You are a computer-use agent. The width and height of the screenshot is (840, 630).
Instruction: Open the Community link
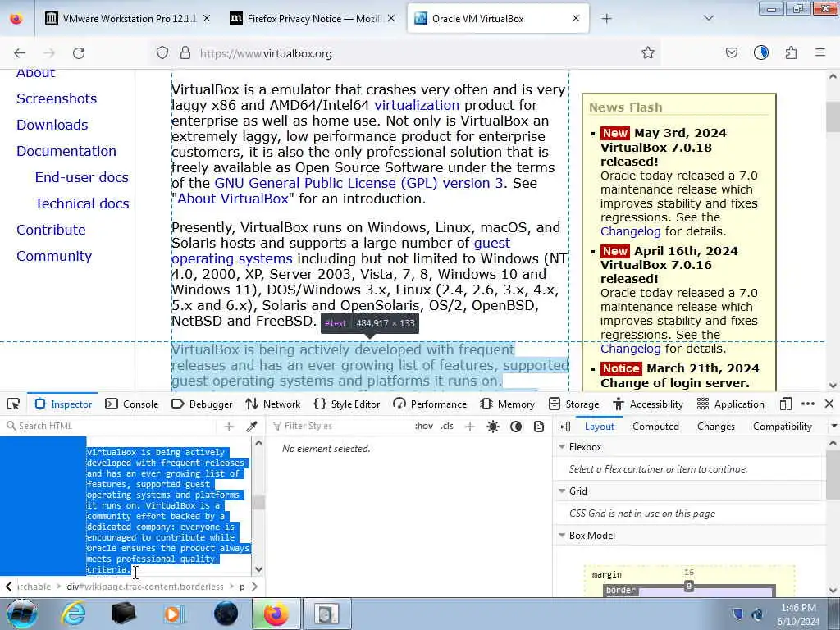(54, 256)
